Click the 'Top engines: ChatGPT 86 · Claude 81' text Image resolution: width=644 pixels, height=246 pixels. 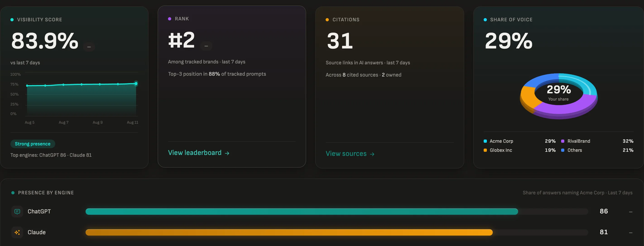click(x=51, y=155)
